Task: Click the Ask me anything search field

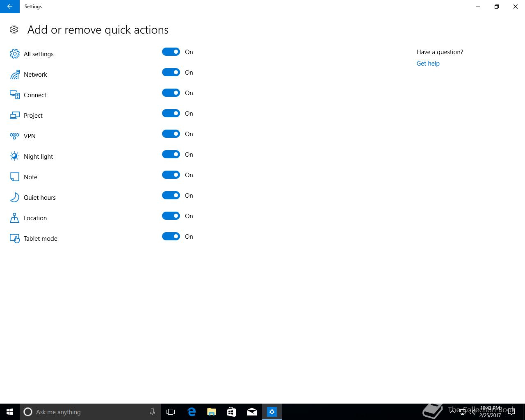Action: point(90,412)
